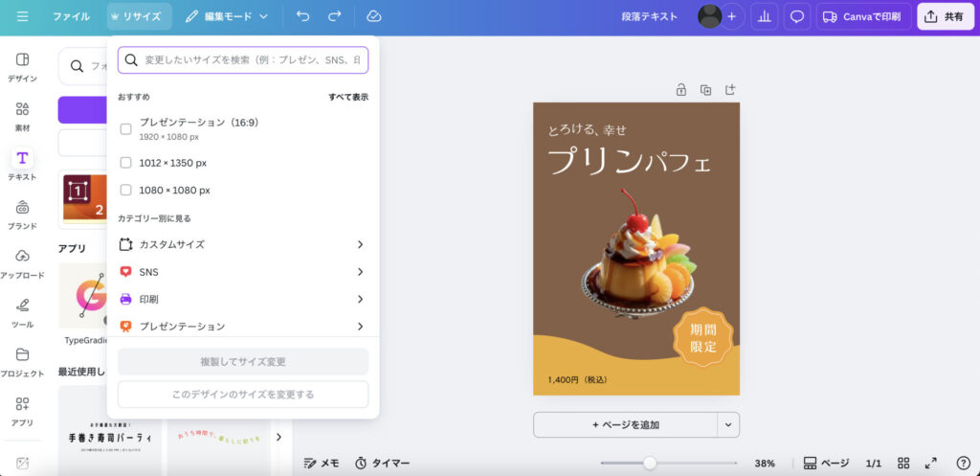The image size is (980, 476).
Task: Click the 38% zoom percentage
Action: [x=765, y=464]
